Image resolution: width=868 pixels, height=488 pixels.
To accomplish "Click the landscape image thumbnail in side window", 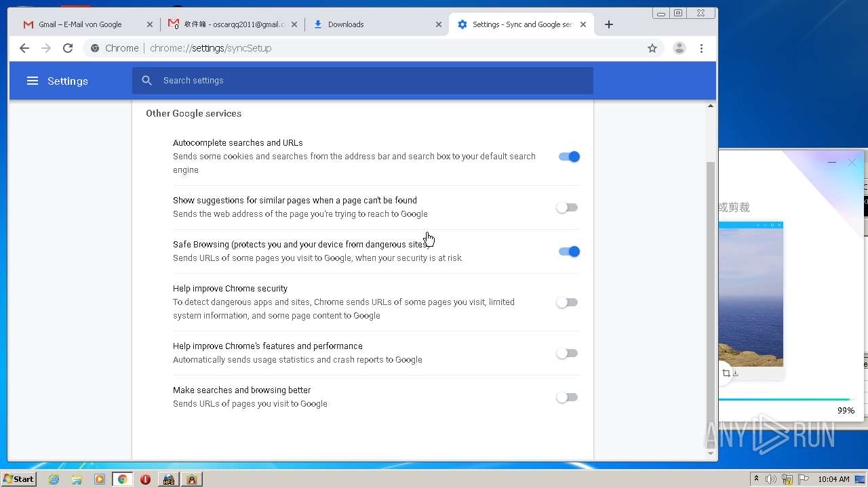I will (751, 297).
